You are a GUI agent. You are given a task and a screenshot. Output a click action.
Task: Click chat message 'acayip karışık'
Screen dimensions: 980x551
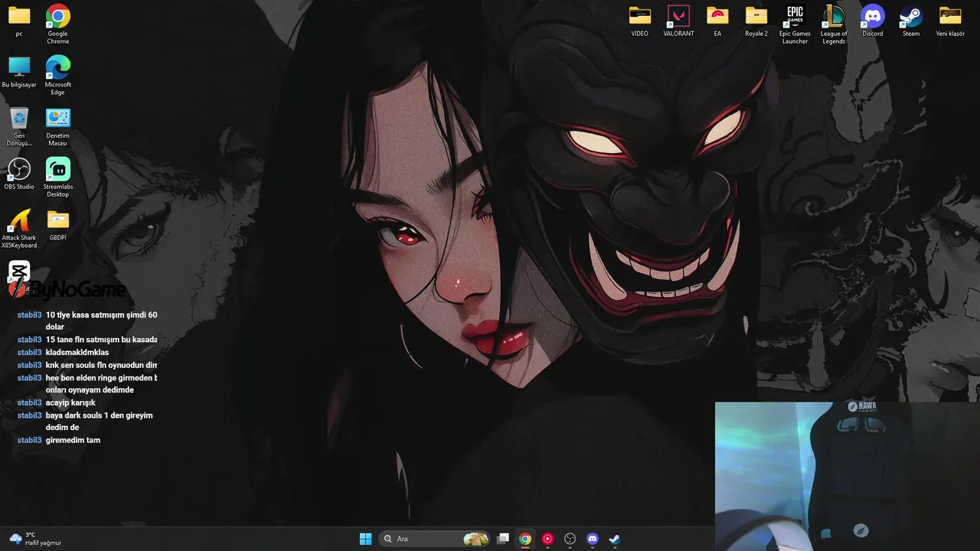[70, 403]
